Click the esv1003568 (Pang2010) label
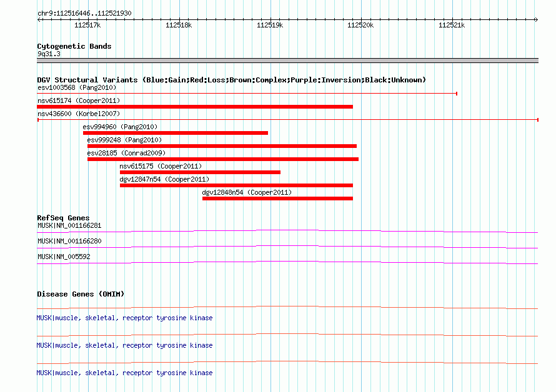 point(77,87)
